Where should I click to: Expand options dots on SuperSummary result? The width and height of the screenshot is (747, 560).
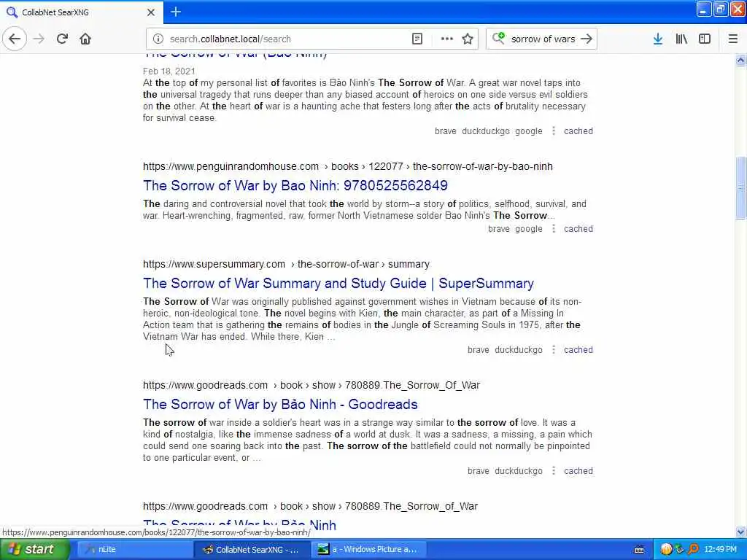(x=553, y=349)
